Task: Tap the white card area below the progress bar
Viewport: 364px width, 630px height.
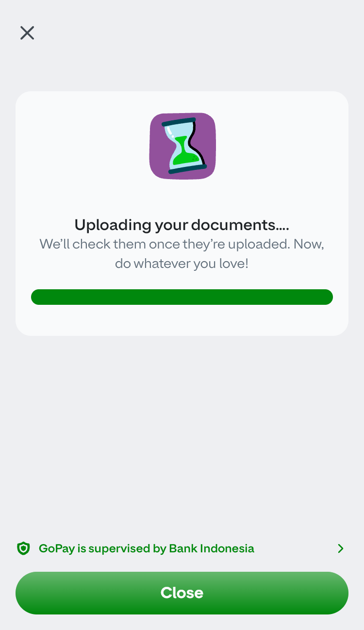Action: (182, 320)
